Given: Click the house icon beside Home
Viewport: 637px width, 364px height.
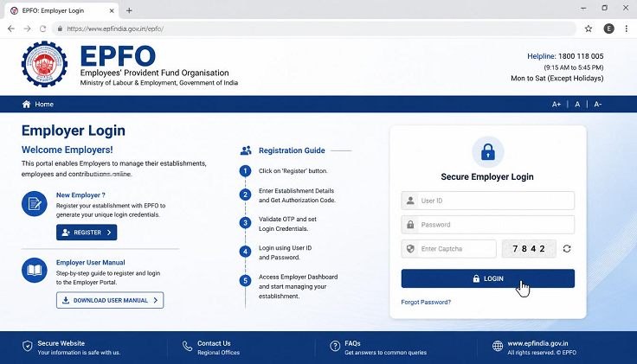Looking at the screenshot, I should (x=27, y=105).
